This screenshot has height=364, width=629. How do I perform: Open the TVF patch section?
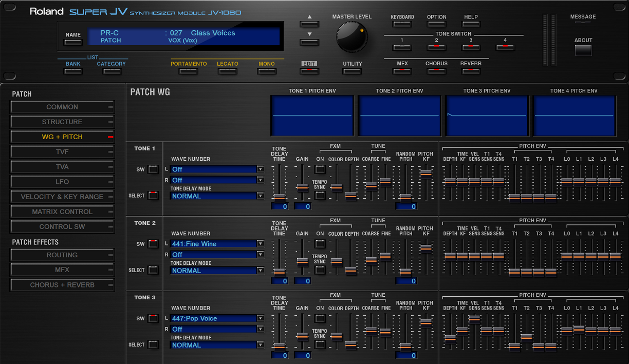coord(62,152)
